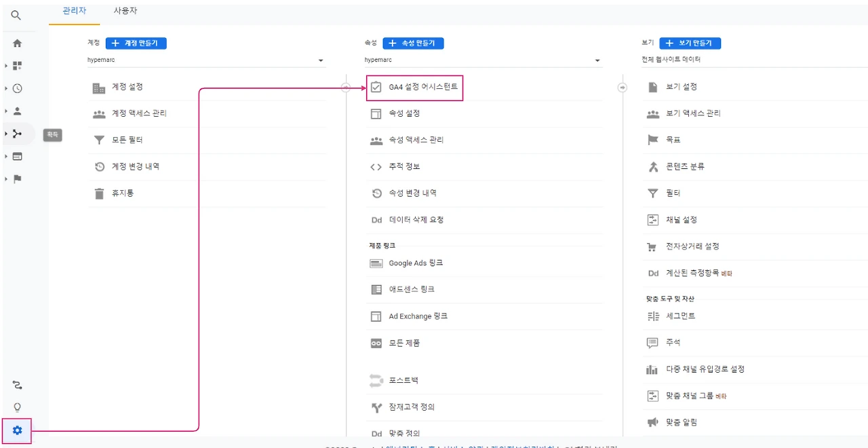Open the 전체 웹사이트 데이터 view dropdown

point(754,60)
